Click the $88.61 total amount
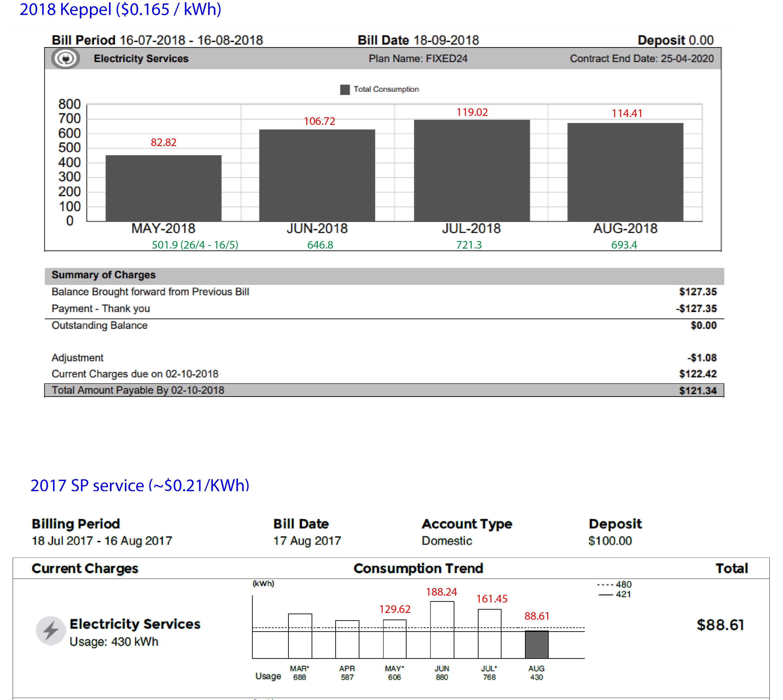The image size is (783, 700). 720,625
